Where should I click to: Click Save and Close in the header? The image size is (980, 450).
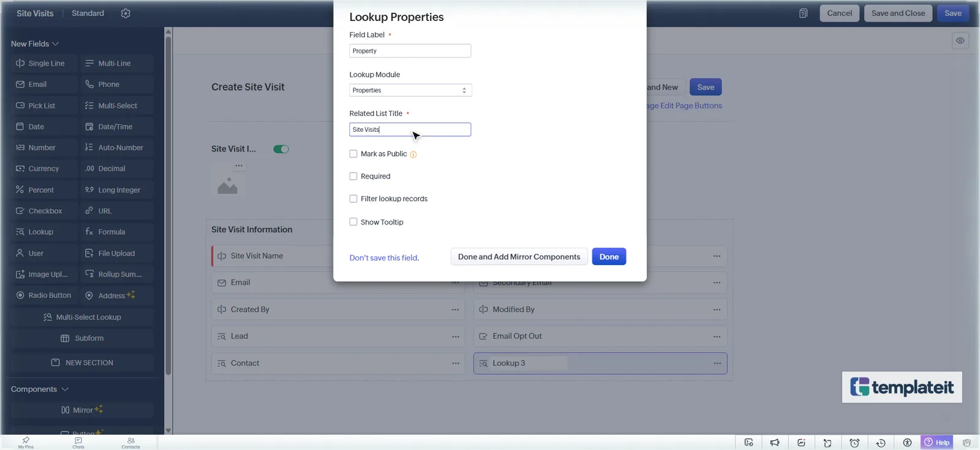[899, 13]
